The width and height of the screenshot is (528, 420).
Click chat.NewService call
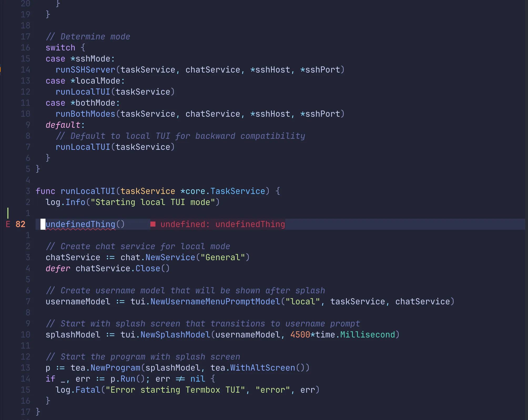158,257
